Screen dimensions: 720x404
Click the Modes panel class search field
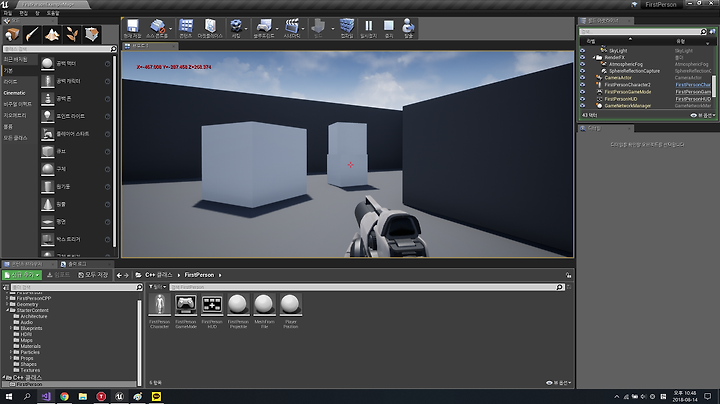click(60, 49)
